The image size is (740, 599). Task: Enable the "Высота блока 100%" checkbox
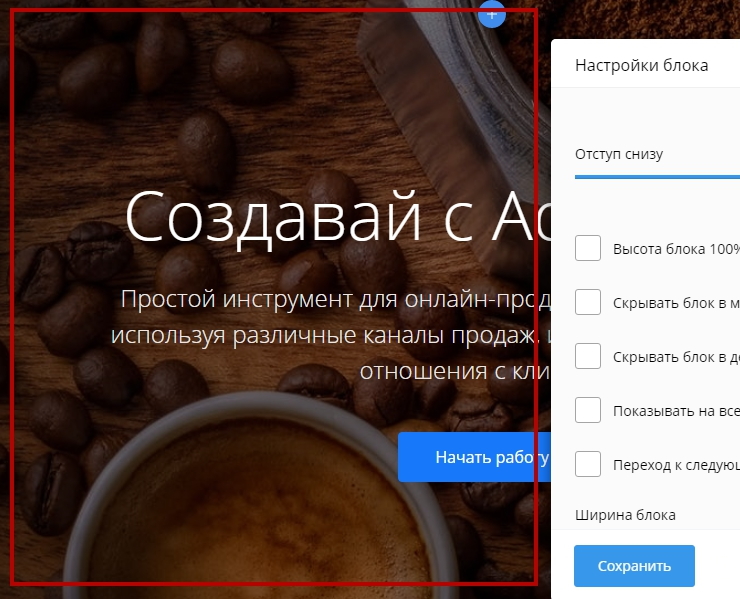pos(588,249)
